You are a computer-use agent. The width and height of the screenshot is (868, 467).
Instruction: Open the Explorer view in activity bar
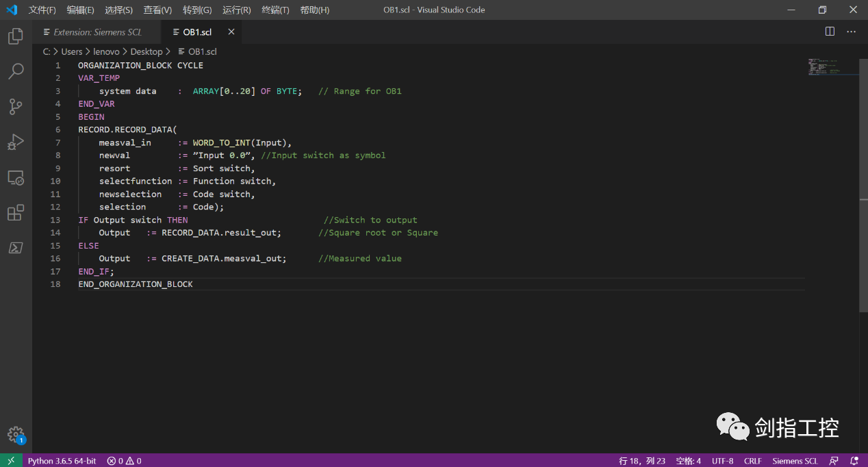click(15, 36)
